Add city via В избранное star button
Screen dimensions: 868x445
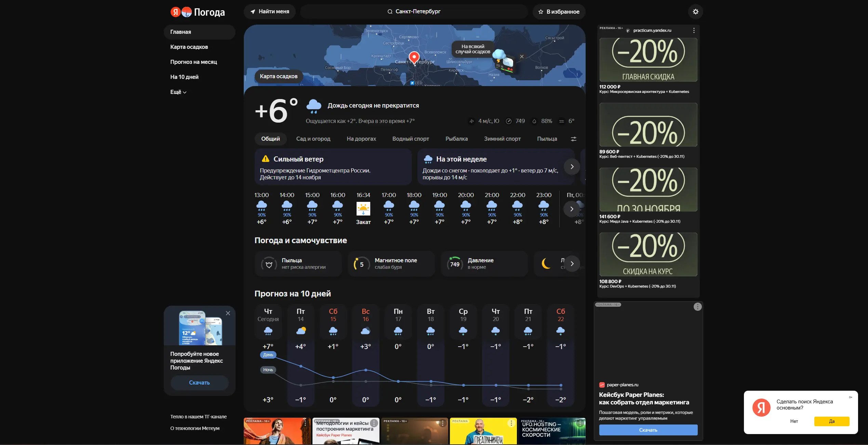coord(559,12)
